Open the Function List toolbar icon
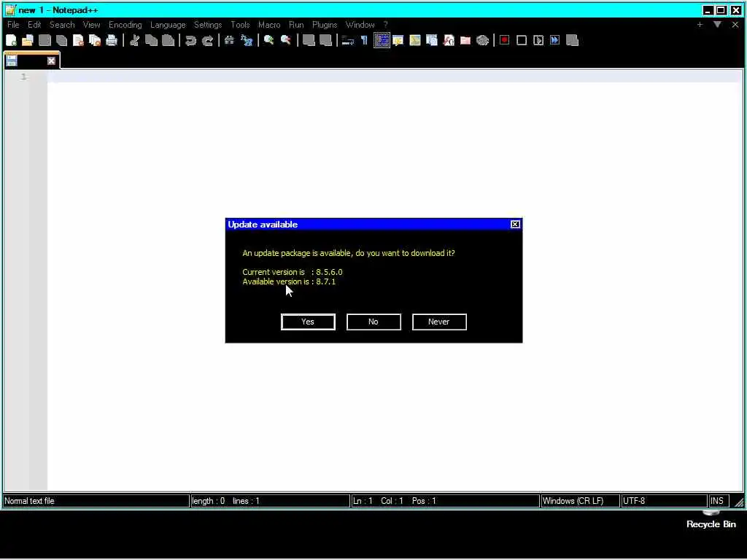Image resolution: width=747 pixels, height=560 pixels. (x=449, y=41)
